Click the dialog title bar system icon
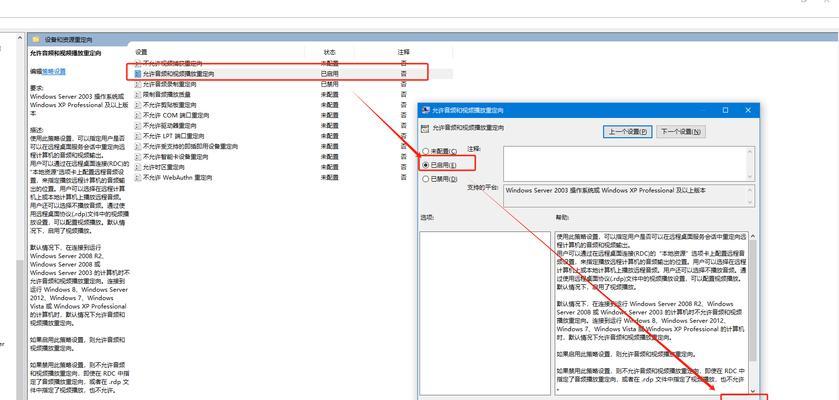This screenshot has height=400, width=839. [x=426, y=110]
